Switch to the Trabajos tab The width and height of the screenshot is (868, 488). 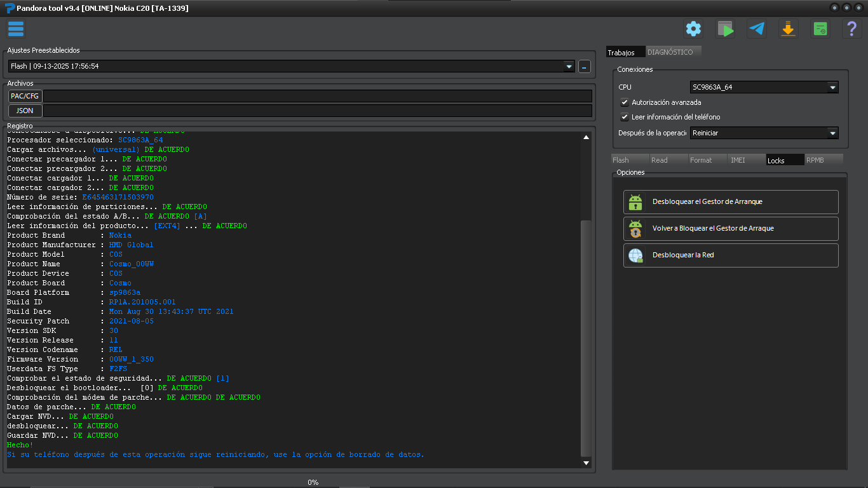[x=625, y=52]
